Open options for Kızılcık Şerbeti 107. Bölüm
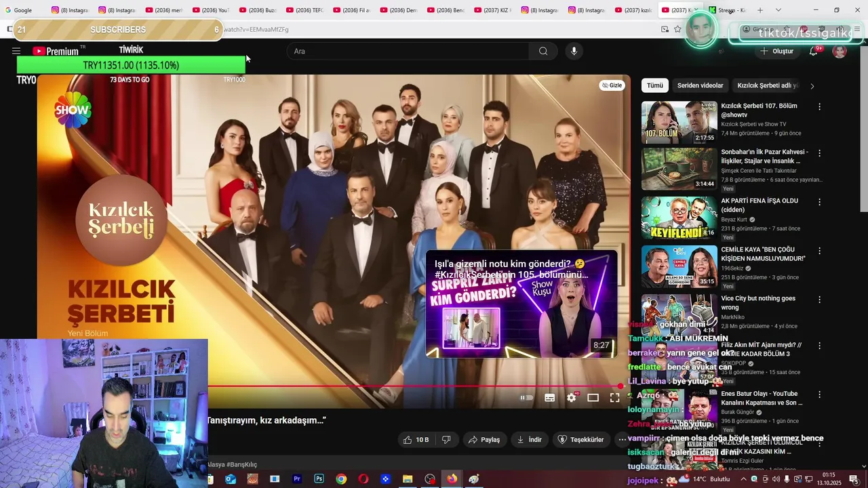868x488 pixels. (x=819, y=107)
